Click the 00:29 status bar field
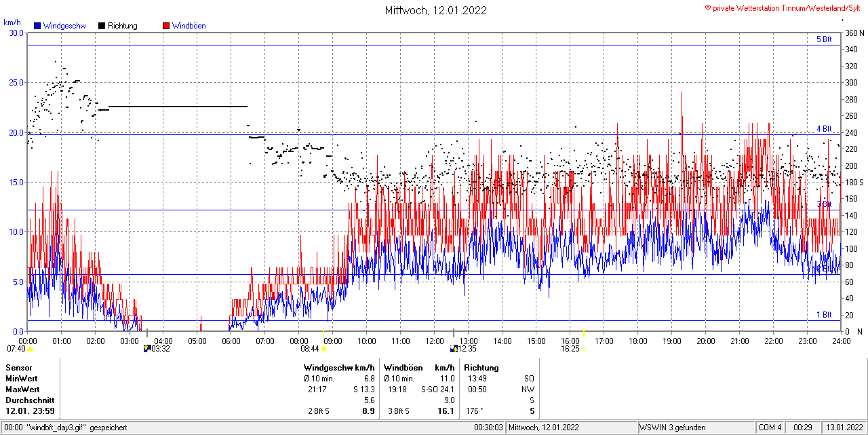868x435 pixels. tap(804, 428)
